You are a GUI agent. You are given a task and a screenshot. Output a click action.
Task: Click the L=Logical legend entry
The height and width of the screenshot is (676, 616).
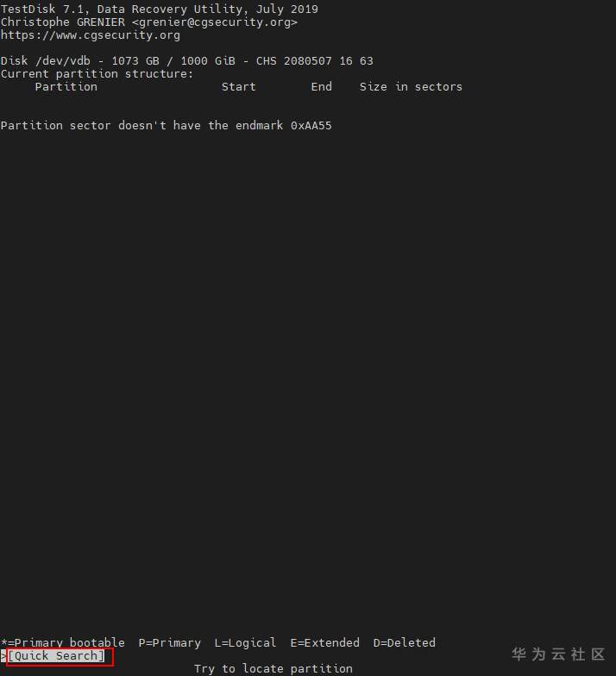point(245,642)
